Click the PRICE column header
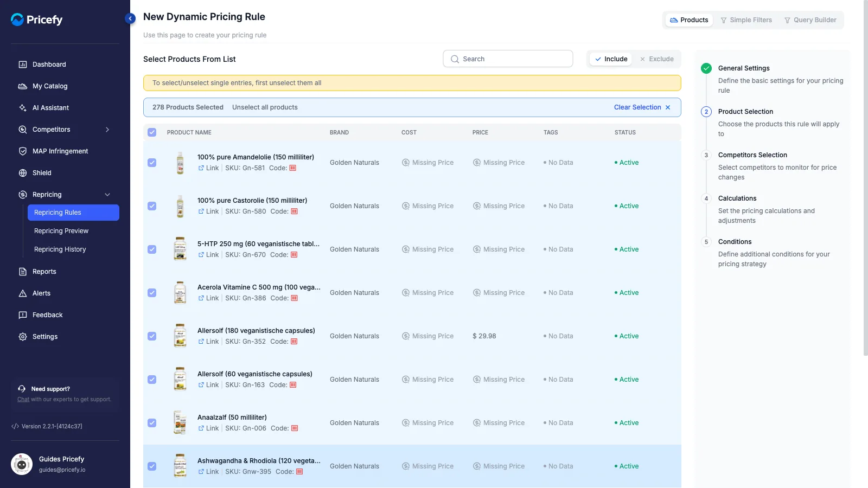 [480, 132]
